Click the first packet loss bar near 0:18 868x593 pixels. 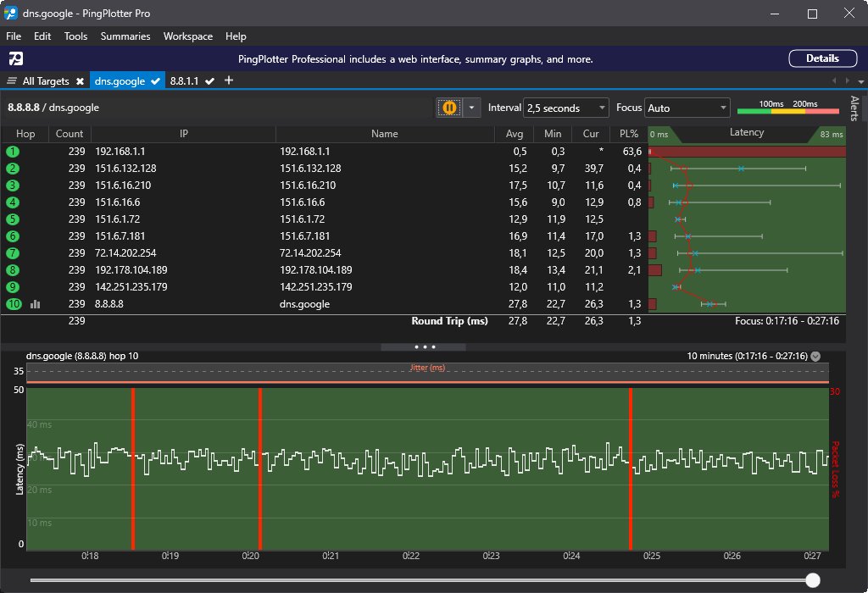tap(133, 469)
